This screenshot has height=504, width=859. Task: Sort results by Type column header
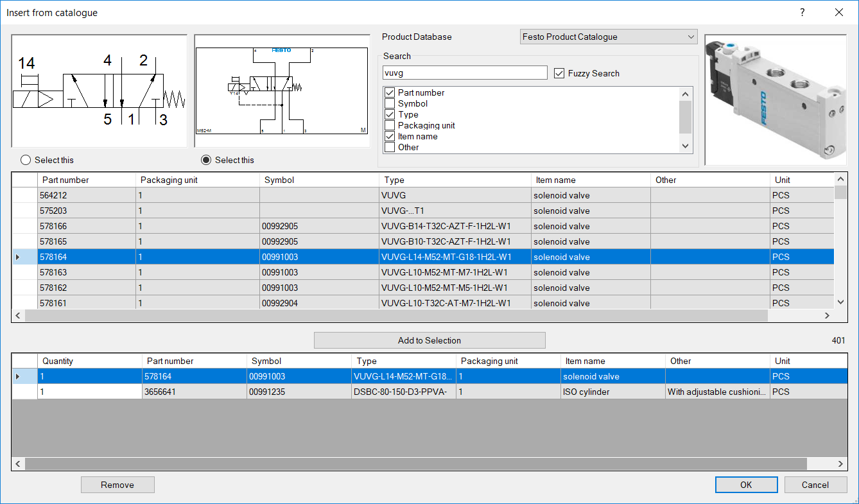coord(455,180)
